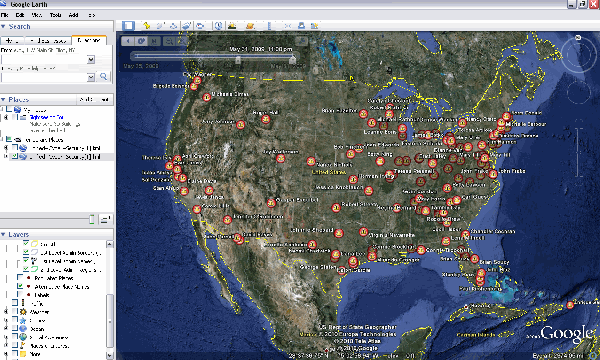Switch to the Directions tab
This screenshot has height=360, width=600.
(89, 40)
